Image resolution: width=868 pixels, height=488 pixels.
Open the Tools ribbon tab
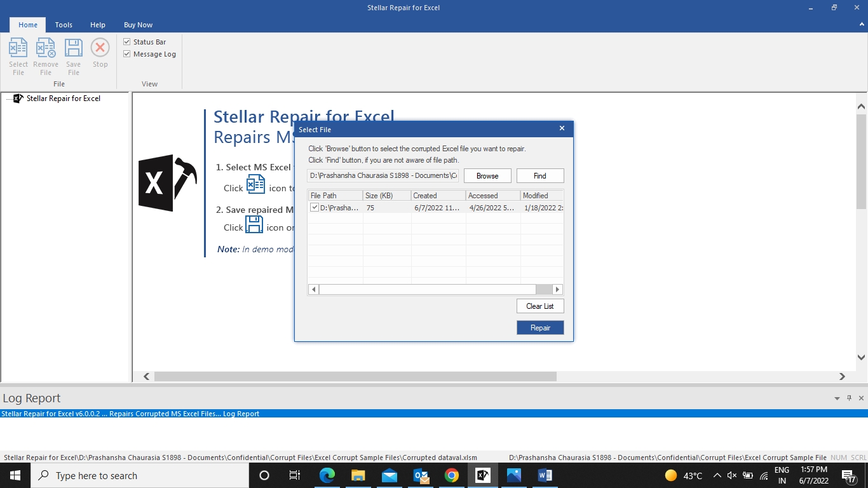[64, 25]
